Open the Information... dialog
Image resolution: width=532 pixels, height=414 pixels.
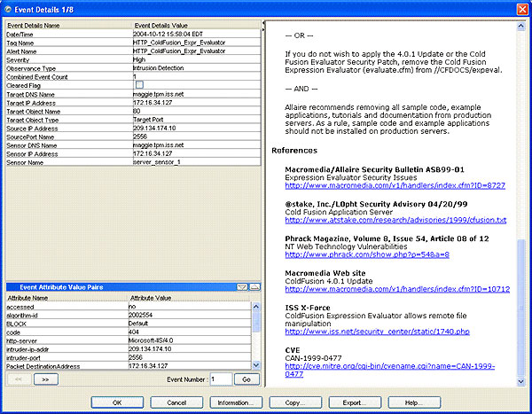tap(235, 402)
